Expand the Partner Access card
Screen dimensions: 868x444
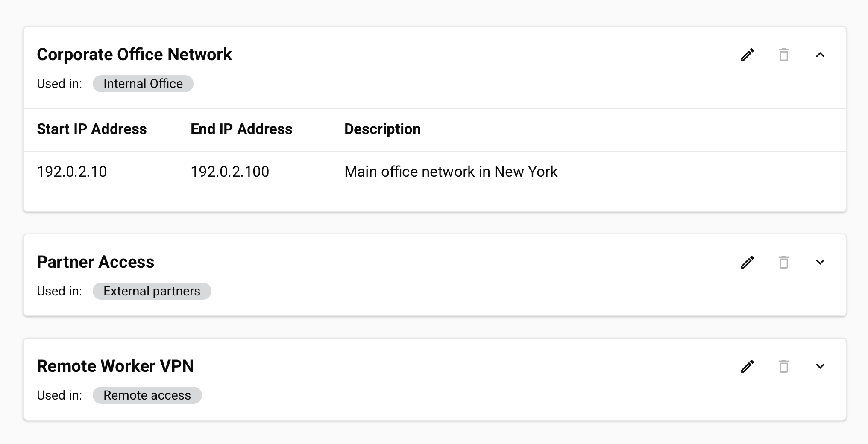(820, 262)
